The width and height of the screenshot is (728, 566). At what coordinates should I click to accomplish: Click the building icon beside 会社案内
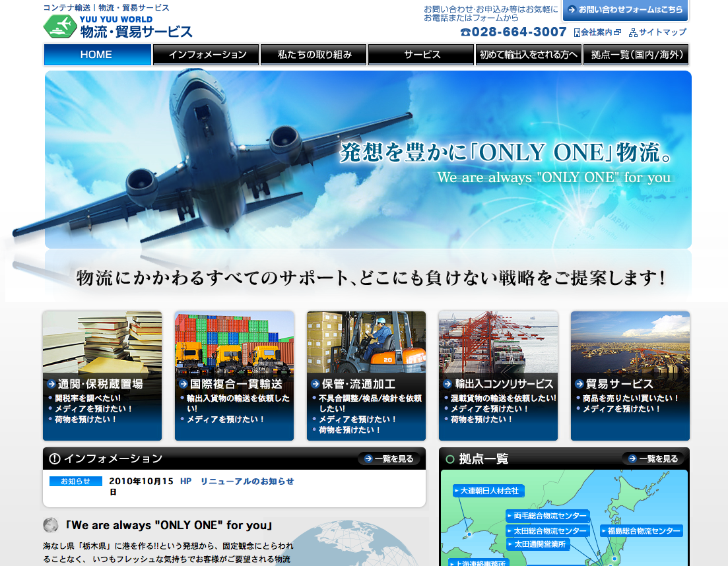(x=577, y=32)
